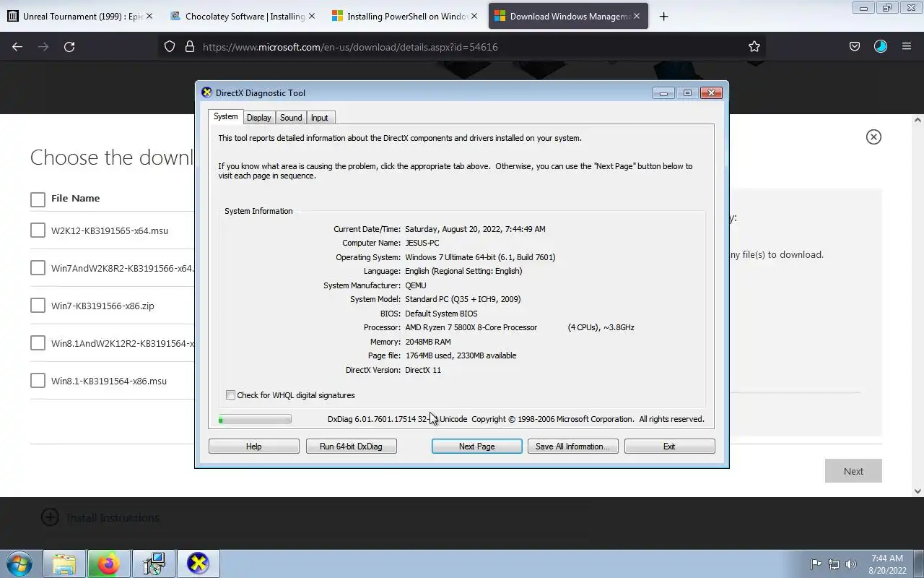Click Run 64-bit DxDiag button
Screen dimensions: 924x578
pyautogui.click(x=351, y=447)
